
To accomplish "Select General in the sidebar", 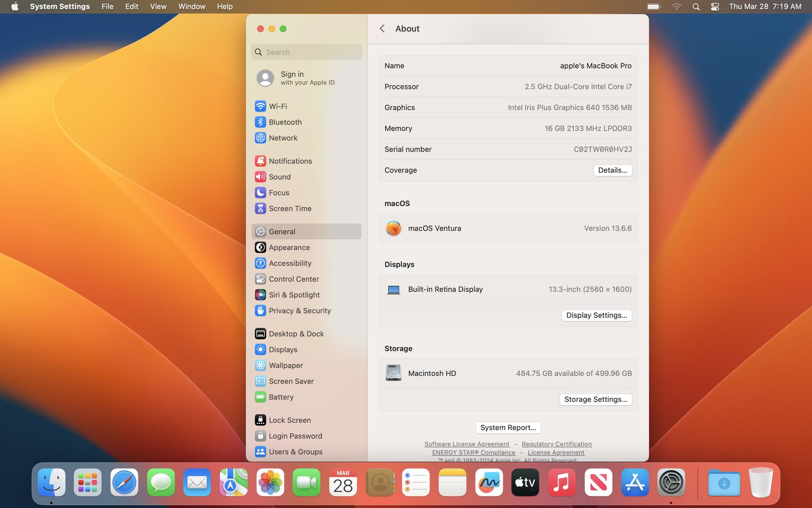I will coord(306,231).
